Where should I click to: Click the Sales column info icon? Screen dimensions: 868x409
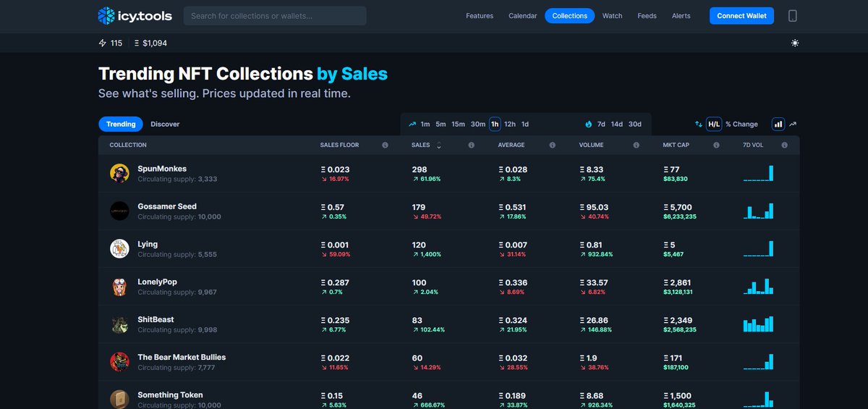coord(471,146)
